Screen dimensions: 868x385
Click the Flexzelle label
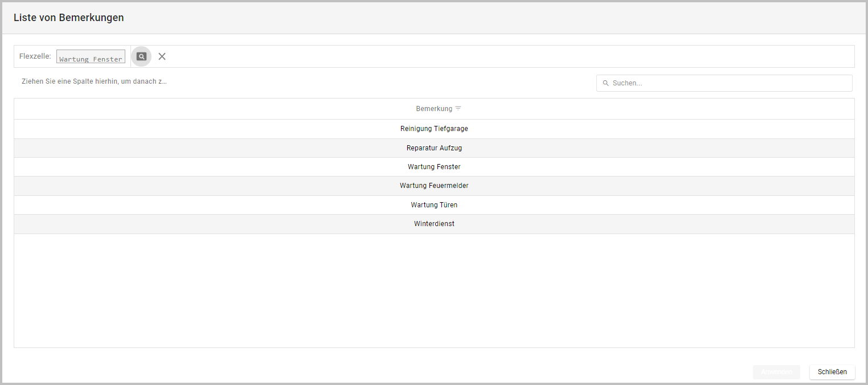[x=35, y=56]
